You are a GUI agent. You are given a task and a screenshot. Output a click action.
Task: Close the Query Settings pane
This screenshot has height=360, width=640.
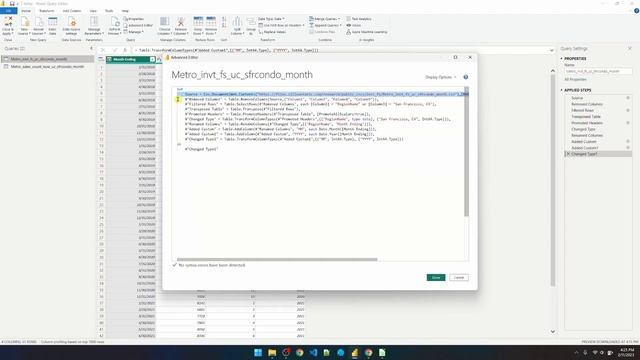tap(629, 49)
